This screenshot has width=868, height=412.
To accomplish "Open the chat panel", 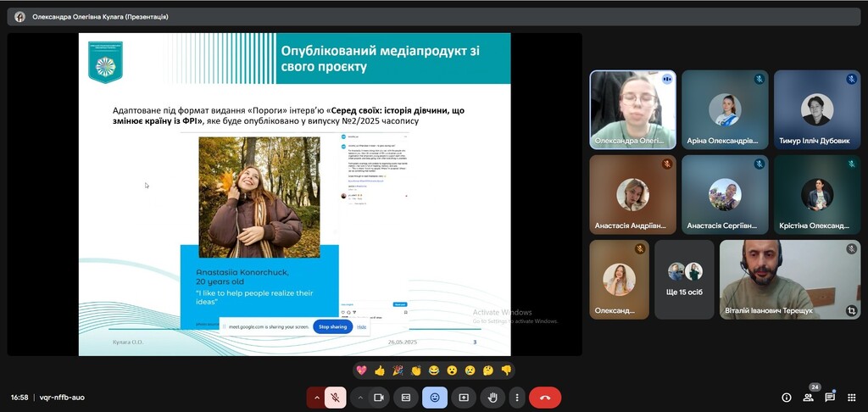I will coord(830,397).
